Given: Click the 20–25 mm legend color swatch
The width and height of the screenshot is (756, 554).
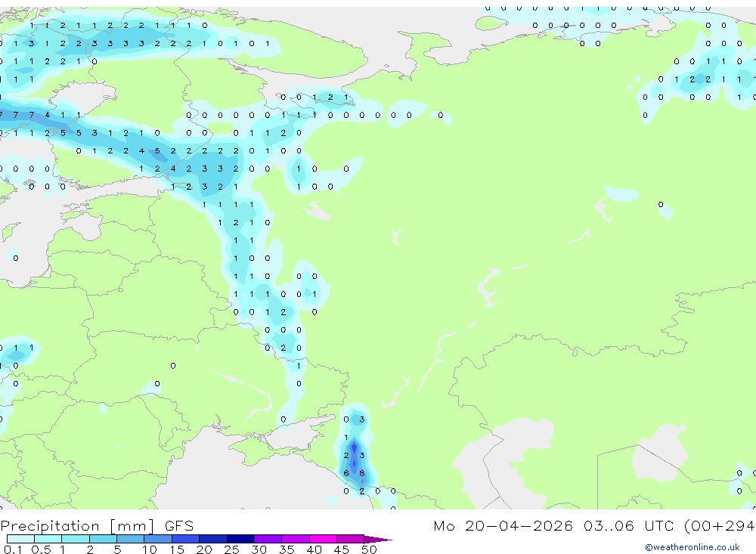Looking at the screenshot, I should point(213,539).
